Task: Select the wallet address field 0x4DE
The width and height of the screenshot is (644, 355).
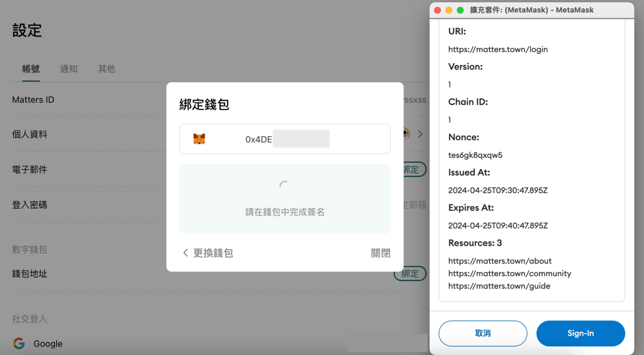Action: tap(285, 139)
